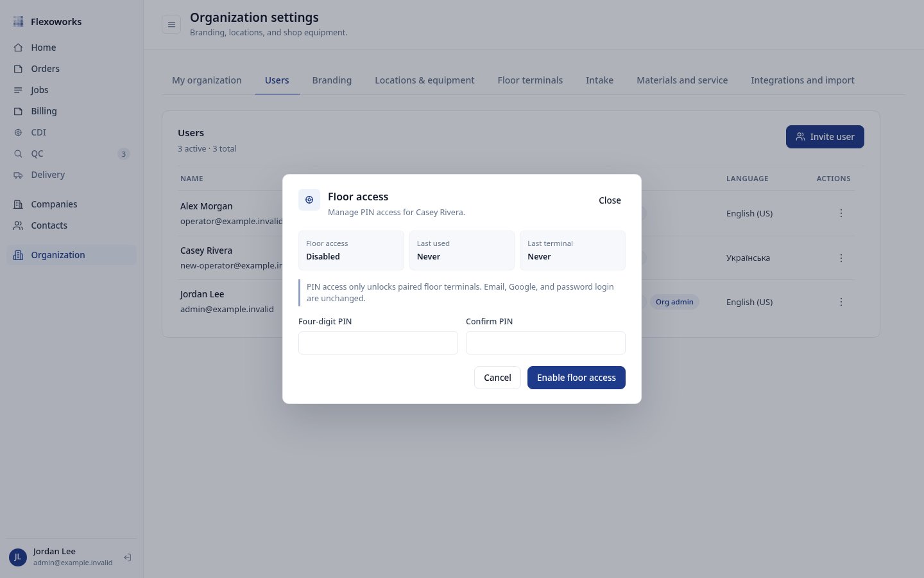Click Casey Rivera's name in table
The image size is (924, 578).
coord(206,250)
